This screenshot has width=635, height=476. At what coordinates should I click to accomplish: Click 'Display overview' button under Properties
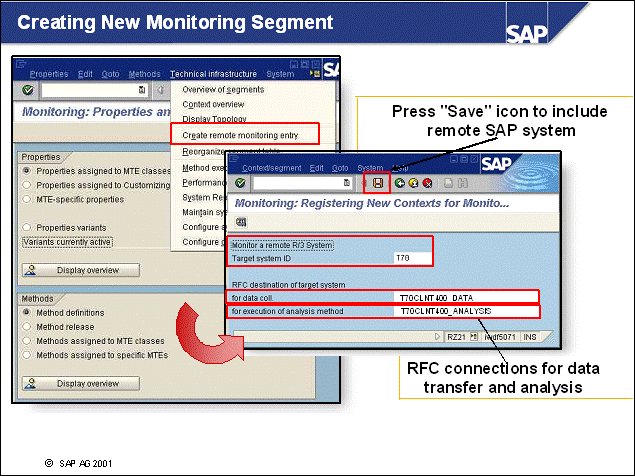tap(80, 270)
